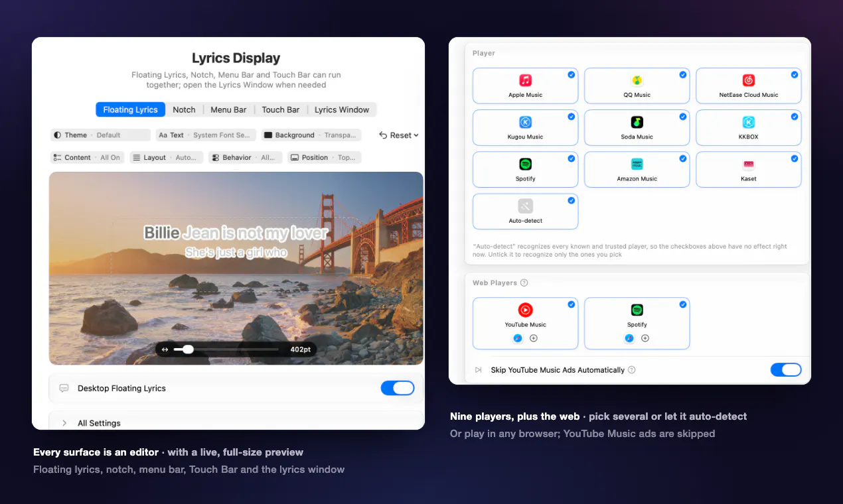Screen dimensions: 843x504
Task: Open the Theme dropdown set to Default
Action: pyautogui.click(x=100, y=135)
